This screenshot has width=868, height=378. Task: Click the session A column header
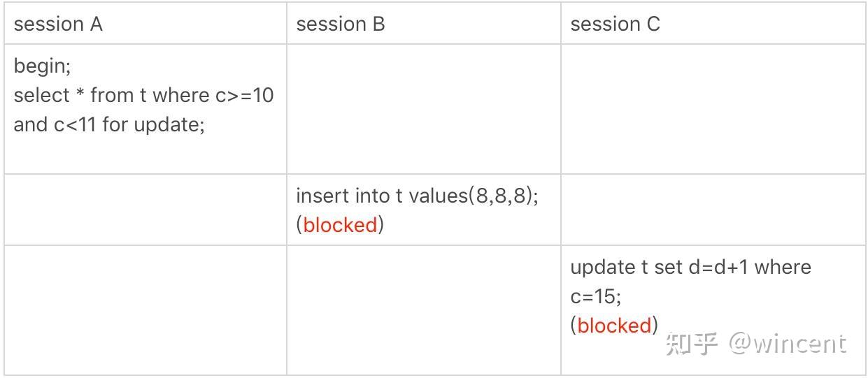(x=59, y=24)
